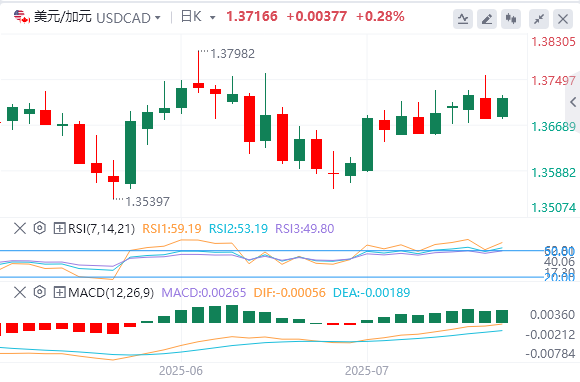580x382 pixels.
Task: Remove the RSI indicator panel
Action: (x=20, y=228)
